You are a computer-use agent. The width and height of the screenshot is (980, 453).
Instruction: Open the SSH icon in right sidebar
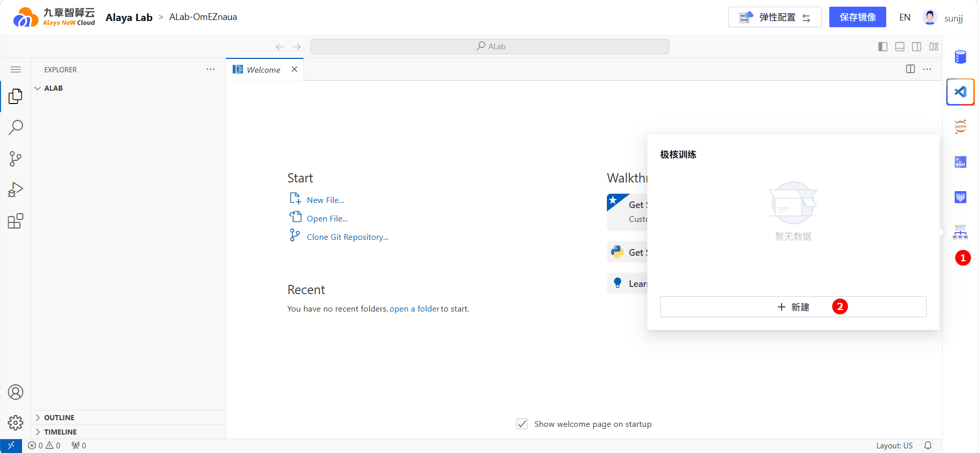961,162
